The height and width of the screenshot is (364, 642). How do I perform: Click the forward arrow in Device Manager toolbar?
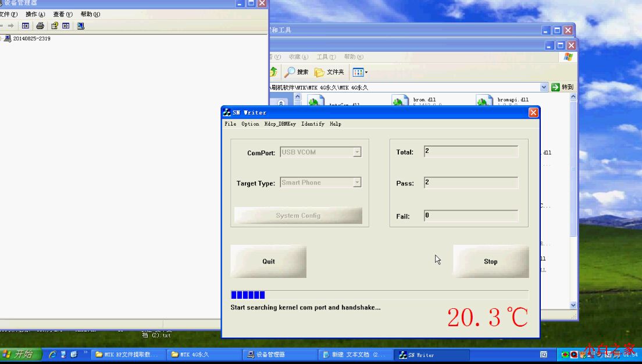tap(10, 26)
